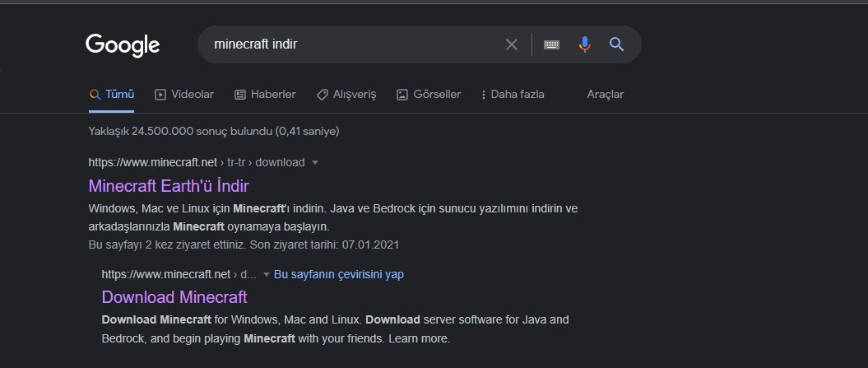The width and height of the screenshot is (868, 368).
Task: Click Bu sayfanın çevirisini yap link
Action: [x=339, y=274]
